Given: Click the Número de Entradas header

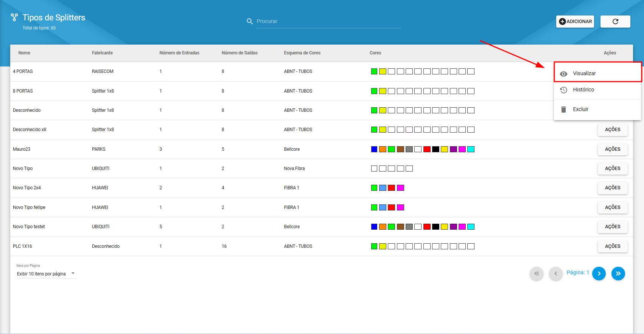Looking at the screenshot, I should click(x=179, y=53).
